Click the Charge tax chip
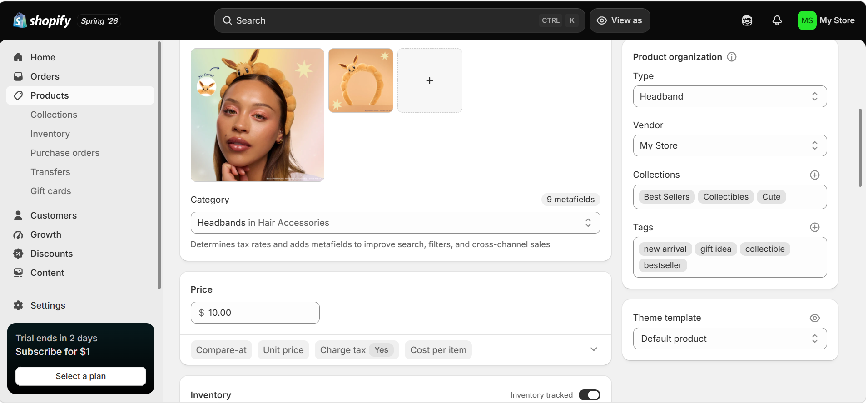This screenshot has height=404, width=868. (x=357, y=350)
